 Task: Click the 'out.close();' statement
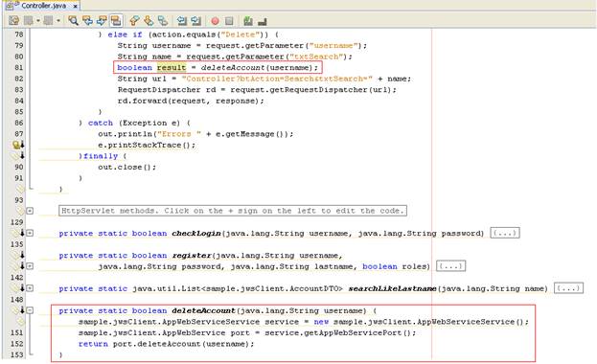[127, 167]
